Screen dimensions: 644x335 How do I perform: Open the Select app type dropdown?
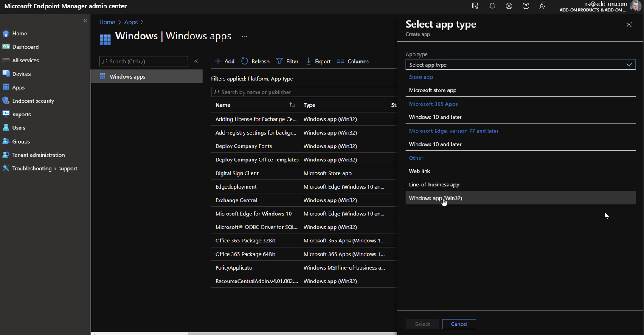tap(520, 65)
